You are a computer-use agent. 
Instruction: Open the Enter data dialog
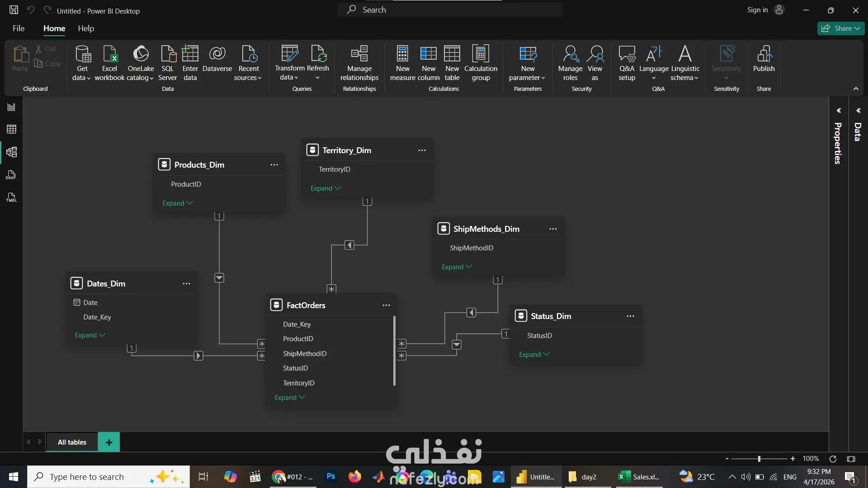point(190,63)
